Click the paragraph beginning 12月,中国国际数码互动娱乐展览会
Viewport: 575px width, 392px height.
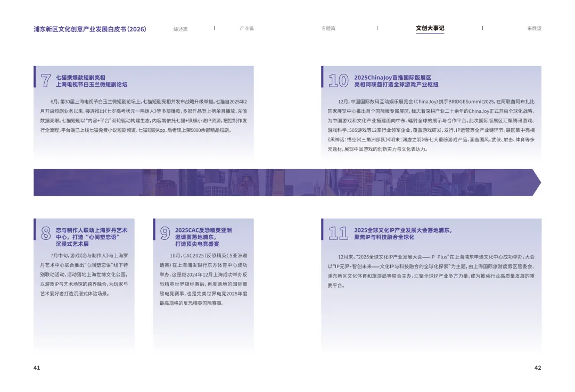pyautogui.click(x=431, y=126)
